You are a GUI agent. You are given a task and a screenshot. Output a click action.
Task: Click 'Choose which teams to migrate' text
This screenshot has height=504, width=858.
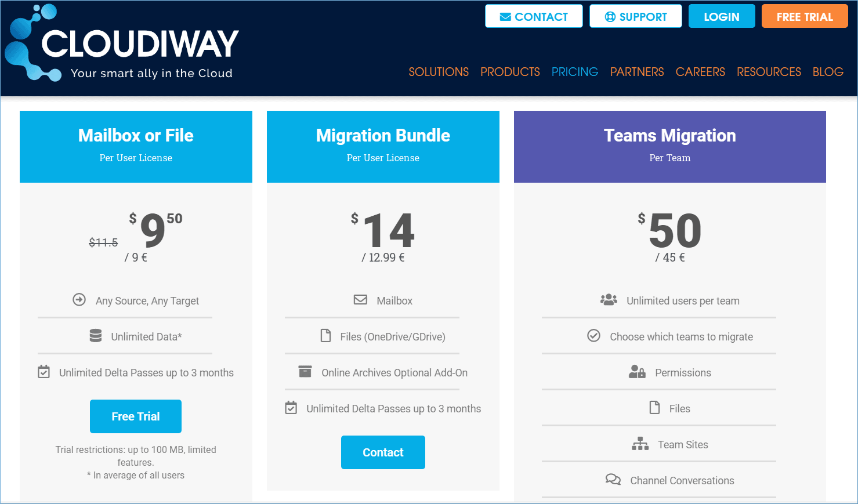682,336
